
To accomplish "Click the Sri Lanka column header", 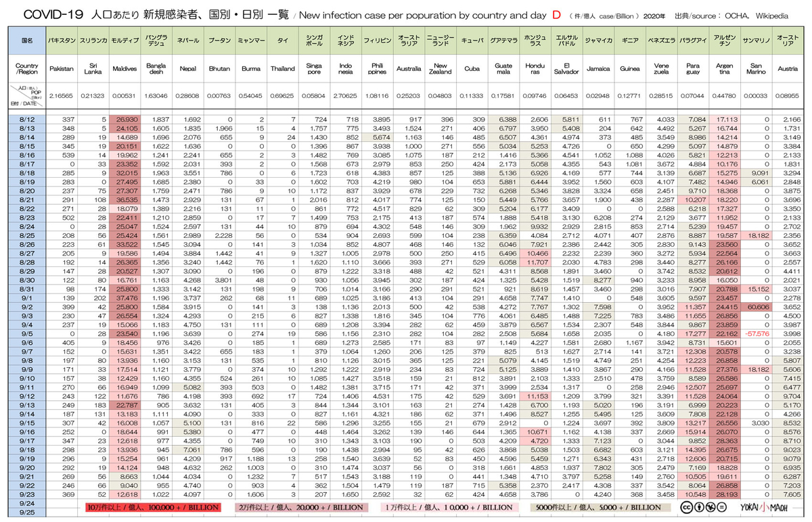I will [92, 69].
